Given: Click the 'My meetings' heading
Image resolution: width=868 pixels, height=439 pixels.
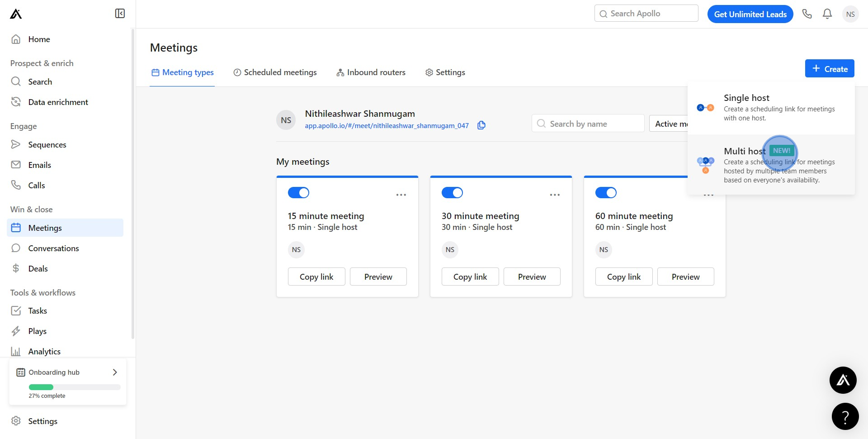Looking at the screenshot, I should [x=303, y=162].
